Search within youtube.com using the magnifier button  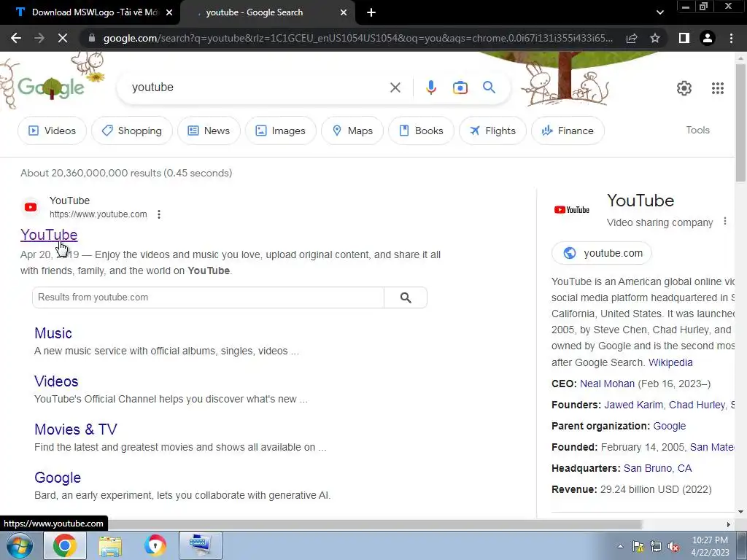tap(406, 297)
